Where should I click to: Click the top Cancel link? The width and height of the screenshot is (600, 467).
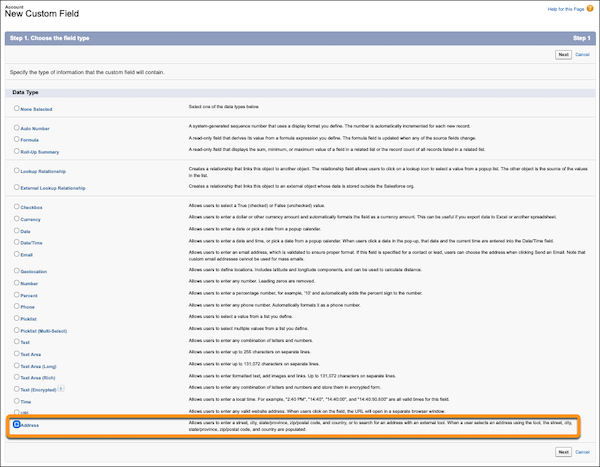pyautogui.click(x=582, y=55)
